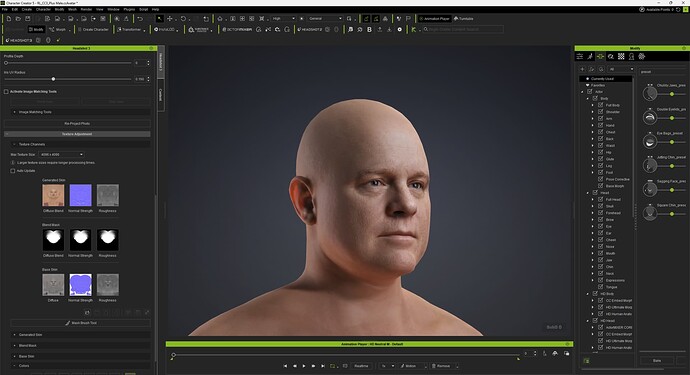Viewport: 690px width, 375px height.
Task: Click the InstaLOD toolbar icon
Action: [164, 29]
